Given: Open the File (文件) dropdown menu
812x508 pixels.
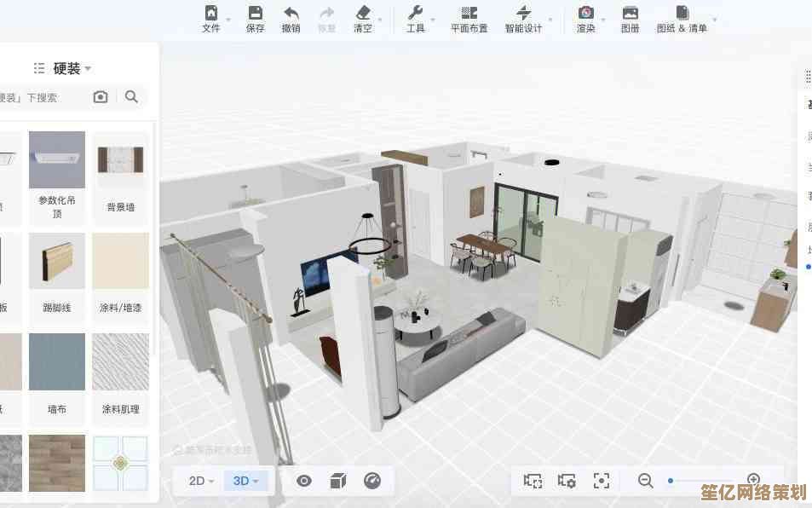Looking at the screenshot, I should [x=211, y=19].
